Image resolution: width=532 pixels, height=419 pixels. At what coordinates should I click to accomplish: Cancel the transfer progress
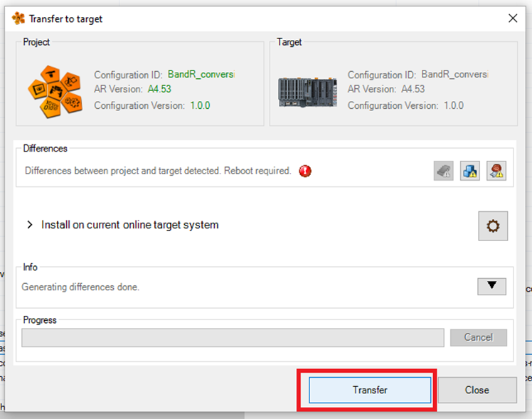(x=478, y=337)
